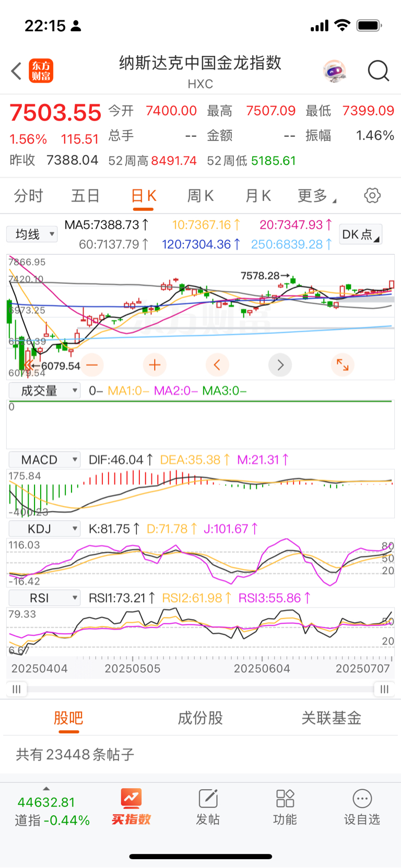Tap MA5:7388.73 legend value
Viewport: 401px width, 868px height.
click(107, 225)
